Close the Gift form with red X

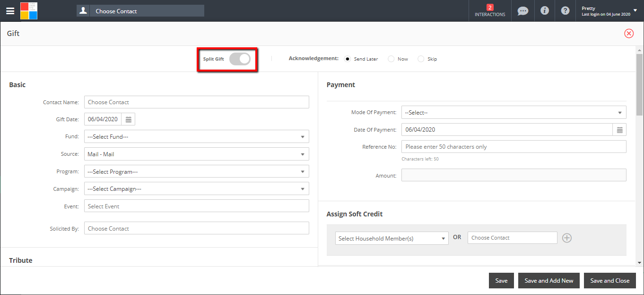tap(629, 33)
